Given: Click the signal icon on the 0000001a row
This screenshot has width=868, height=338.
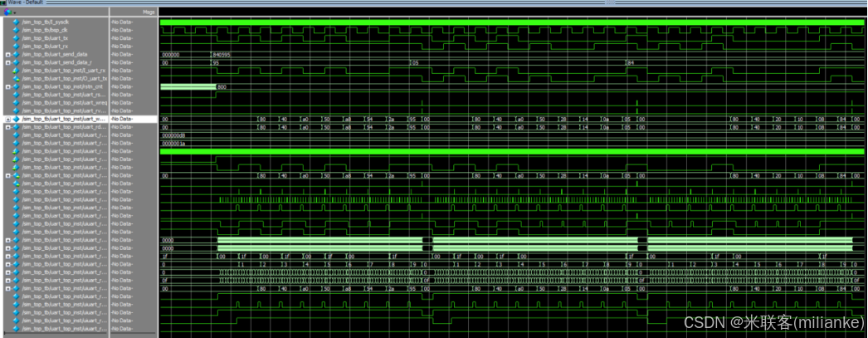Looking at the screenshot, I should tap(16, 143).
